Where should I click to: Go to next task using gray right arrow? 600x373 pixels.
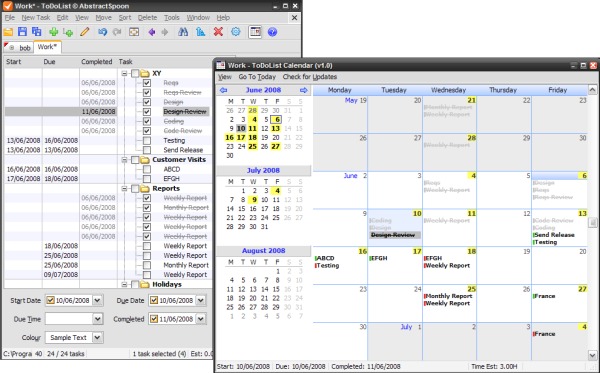(165, 32)
